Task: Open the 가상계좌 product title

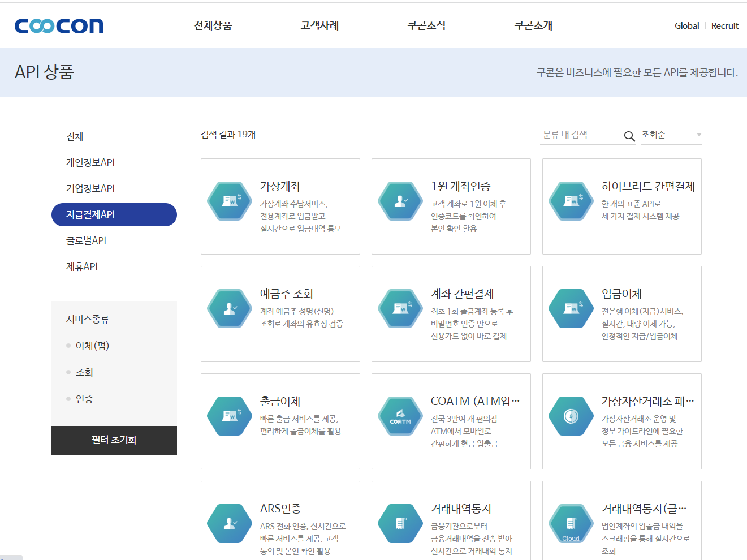Action: click(280, 186)
